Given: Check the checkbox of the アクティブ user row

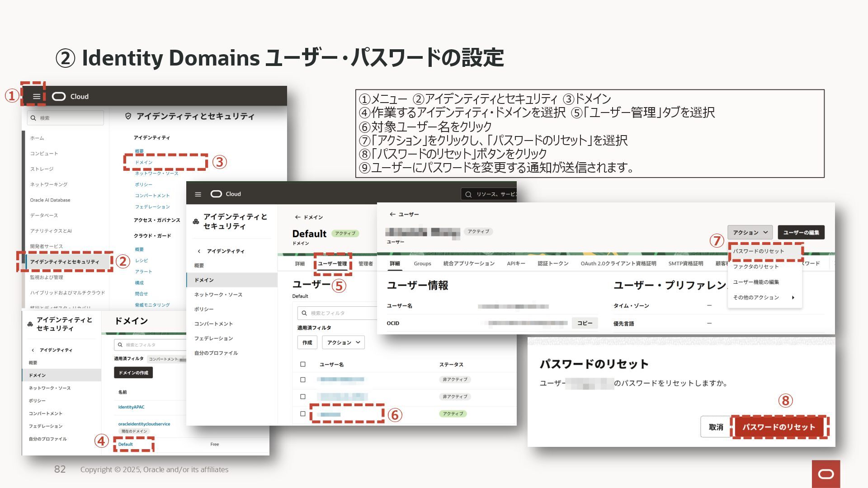Looking at the screenshot, I should point(303,414).
